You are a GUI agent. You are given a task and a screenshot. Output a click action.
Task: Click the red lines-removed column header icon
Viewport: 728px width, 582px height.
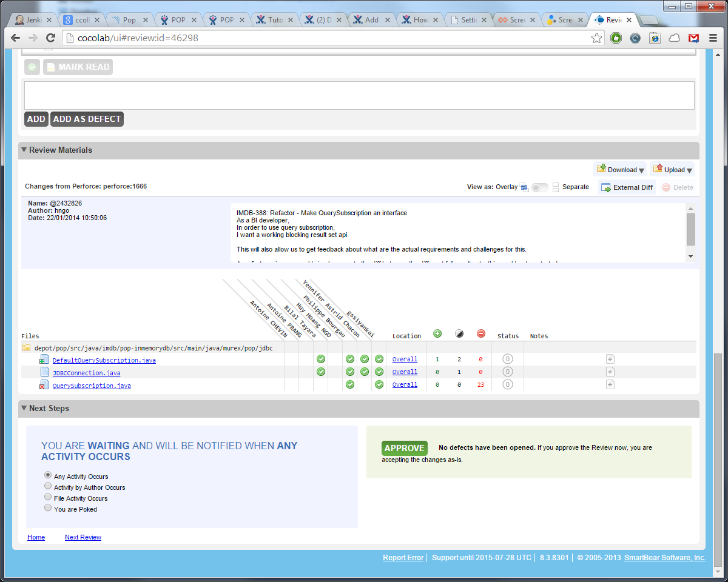pyautogui.click(x=481, y=333)
